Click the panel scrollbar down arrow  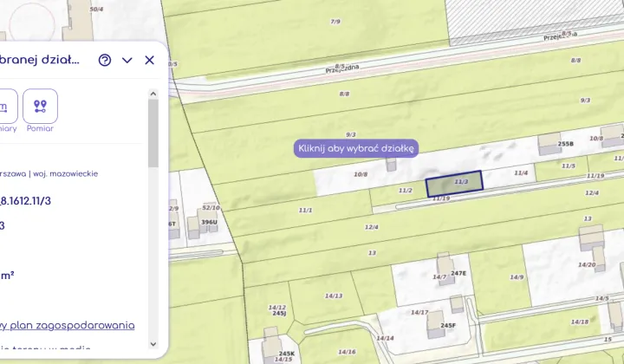(x=153, y=344)
